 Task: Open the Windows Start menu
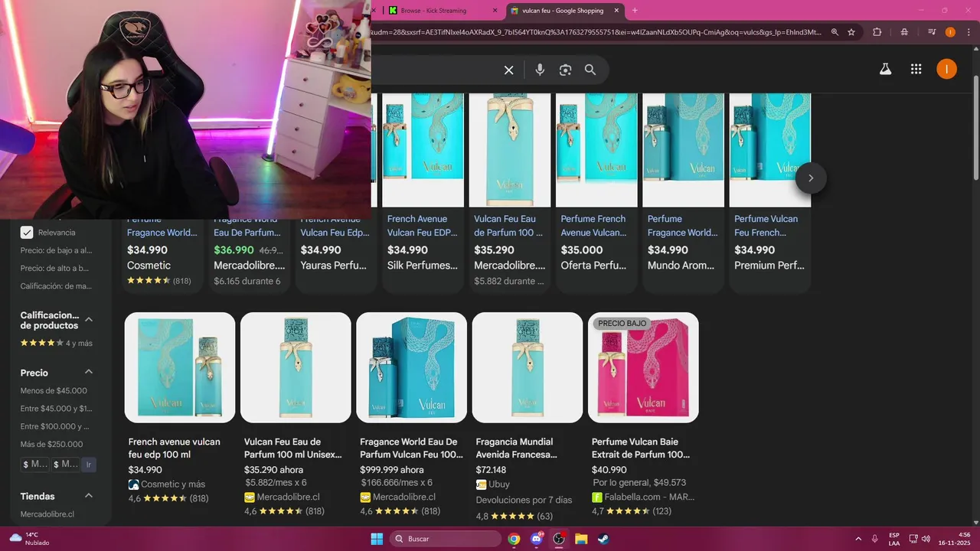click(377, 539)
